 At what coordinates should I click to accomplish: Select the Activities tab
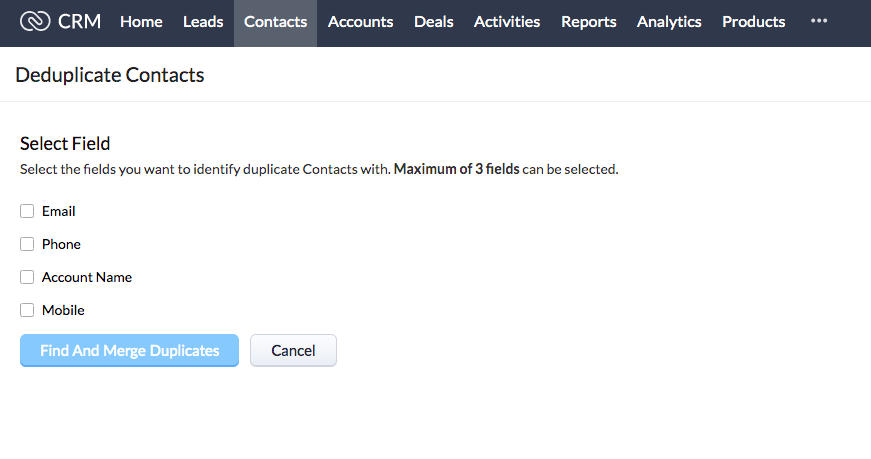click(x=507, y=22)
